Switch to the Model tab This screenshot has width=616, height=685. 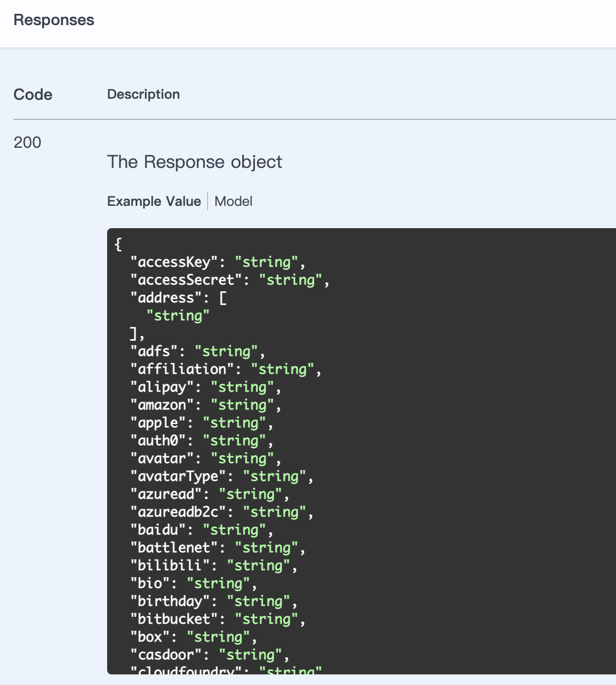(233, 201)
